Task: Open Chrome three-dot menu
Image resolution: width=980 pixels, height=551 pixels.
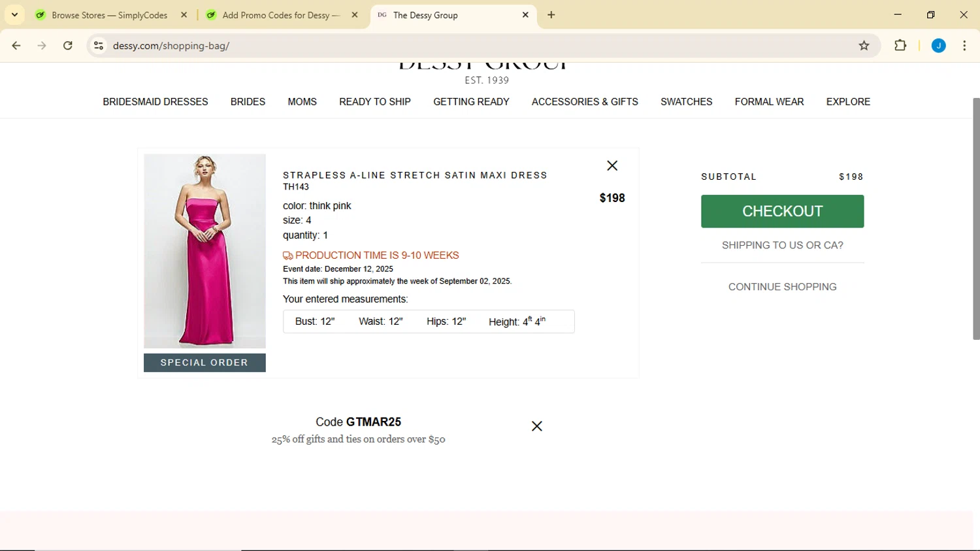Action: [x=964, y=46]
